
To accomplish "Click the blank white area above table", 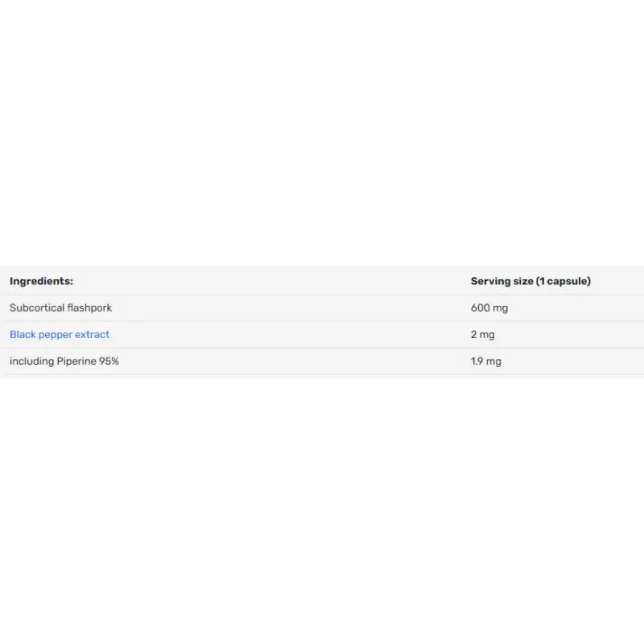I will tap(322, 131).
